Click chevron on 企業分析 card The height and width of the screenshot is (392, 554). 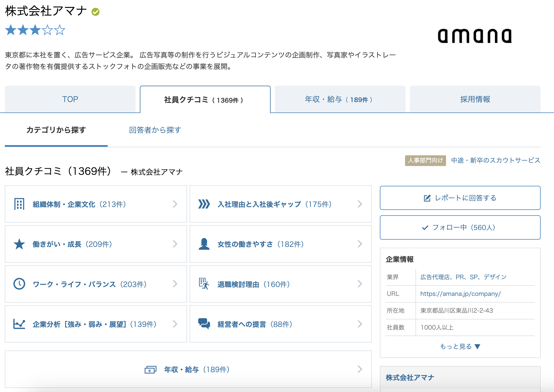point(175,324)
